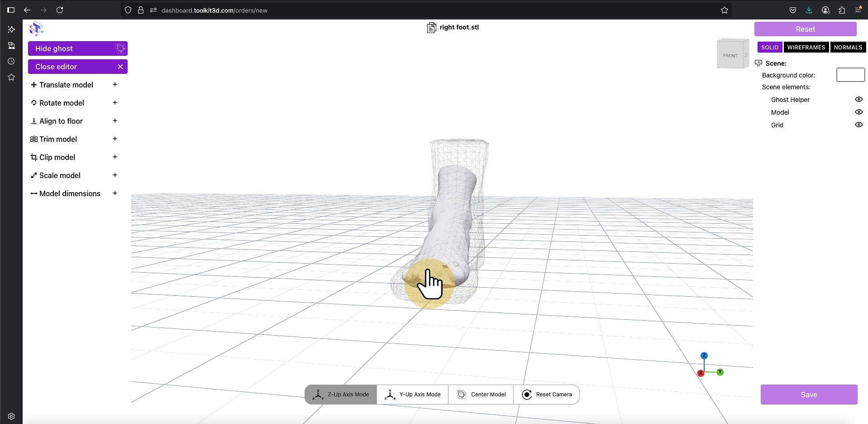The height and width of the screenshot is (424, 868).
Task: Expand Translate model plus sign
Action: coord(115,84)
